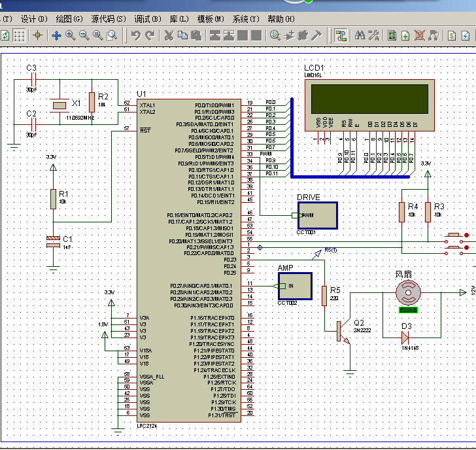The height and width of the screenshot is (450, 476).
Task: Toggle the grid dots display
Action: click(19, 35)
